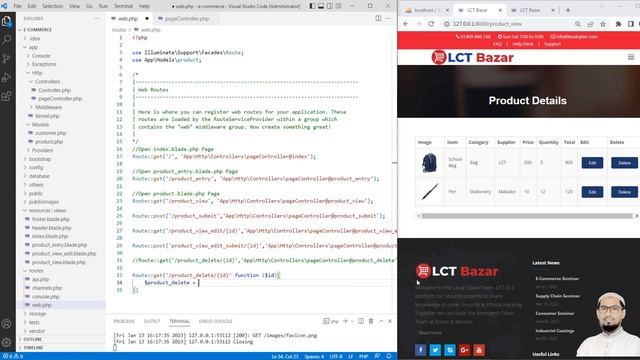Close the terminal panel
This screenshot has width=640, height=360.
[x=390, y=321]
